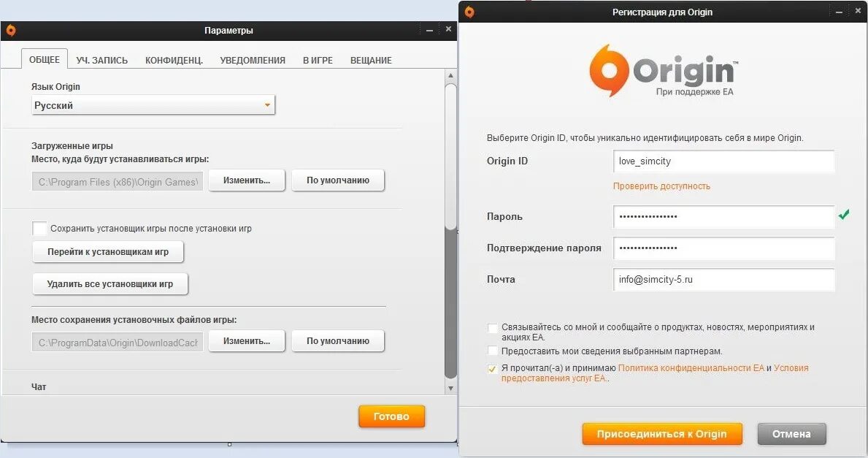Click the Пароль field
Image resolution: width=868 pixels, height=458 pixels.
[x=723, y=216]
